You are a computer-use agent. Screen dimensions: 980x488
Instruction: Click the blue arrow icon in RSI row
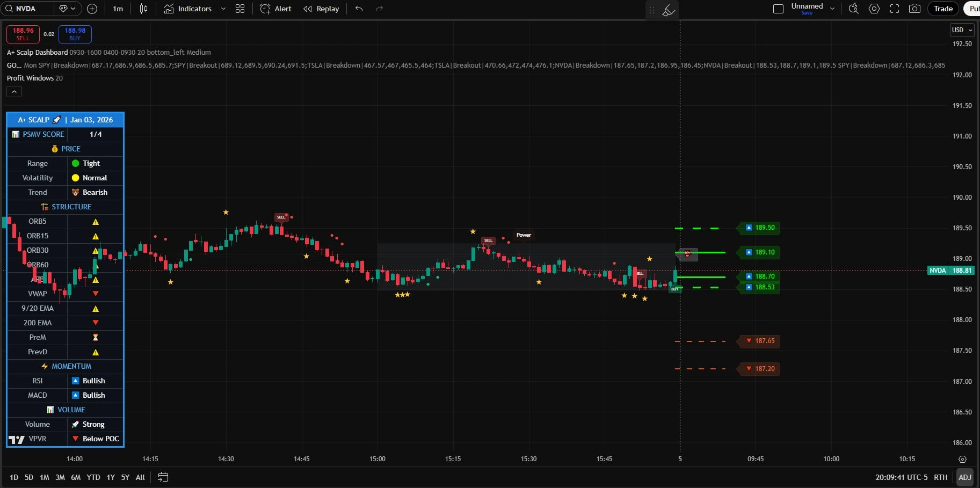click(76, 381)
